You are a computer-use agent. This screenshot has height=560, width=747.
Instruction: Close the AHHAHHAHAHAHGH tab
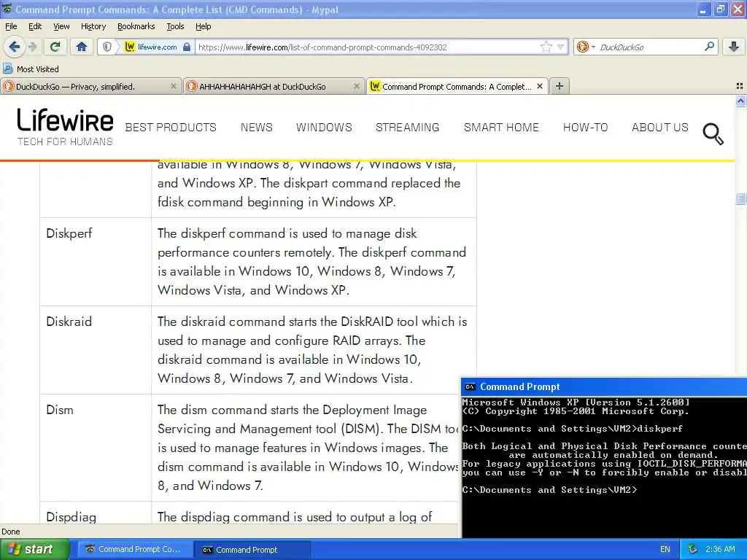click(x=356, y=86)
